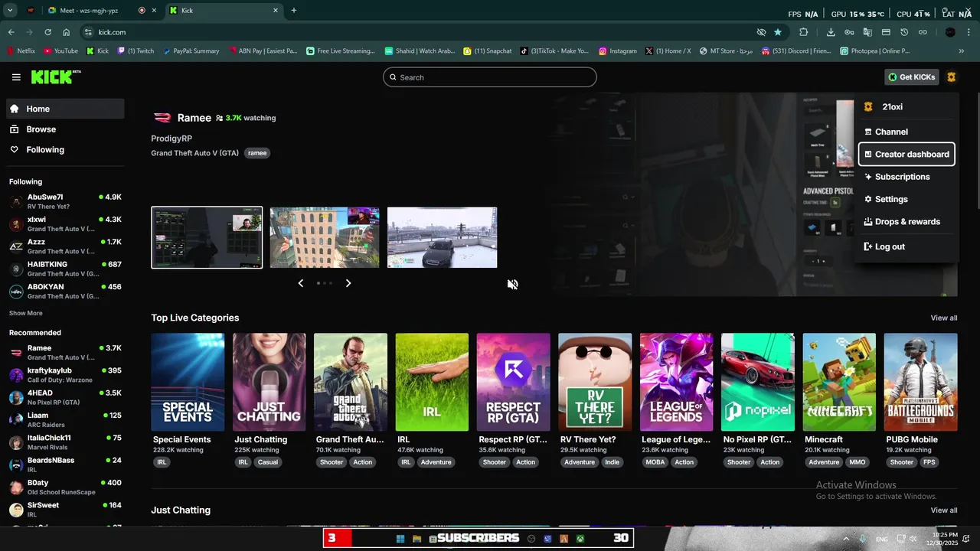
Task: Choose Log out in the profile menu
Action: click(x=906, y=246)
